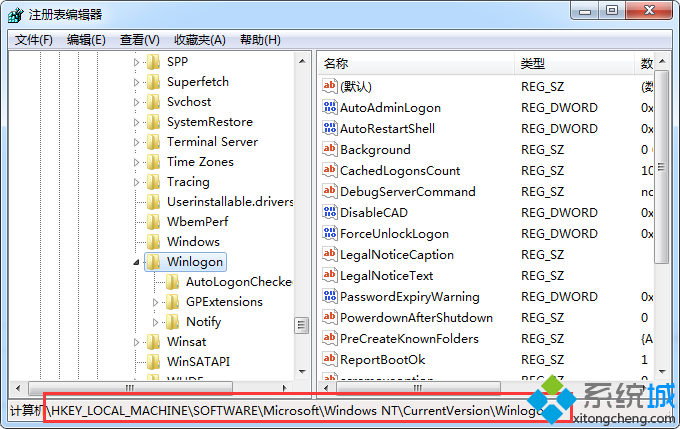Image resolution: width=680 pixels, height=429 pixels.
Task: Select the AutoLogonChecked subkey
Action: [239, 282]
